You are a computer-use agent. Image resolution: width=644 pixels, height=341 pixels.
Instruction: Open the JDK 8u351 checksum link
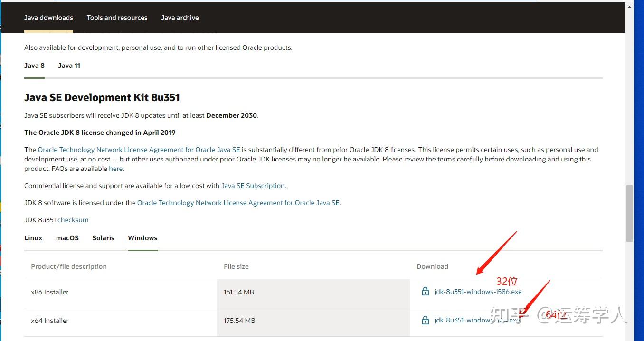pos(73,220)
